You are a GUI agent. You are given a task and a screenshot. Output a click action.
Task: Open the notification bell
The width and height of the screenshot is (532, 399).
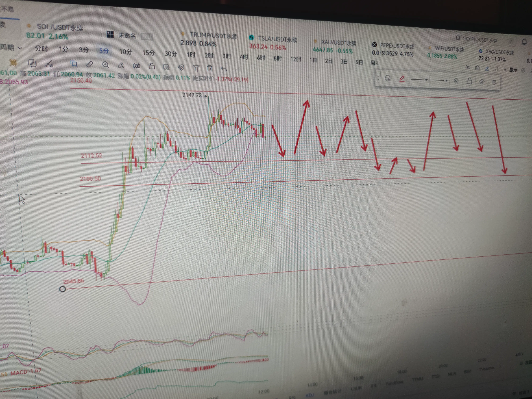tap(524, 42)
